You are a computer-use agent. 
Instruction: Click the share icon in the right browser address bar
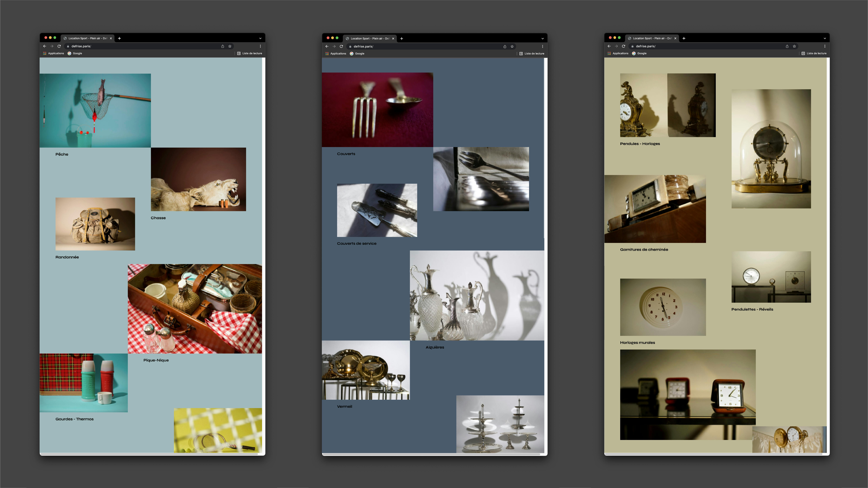click(x=787, y=46)
